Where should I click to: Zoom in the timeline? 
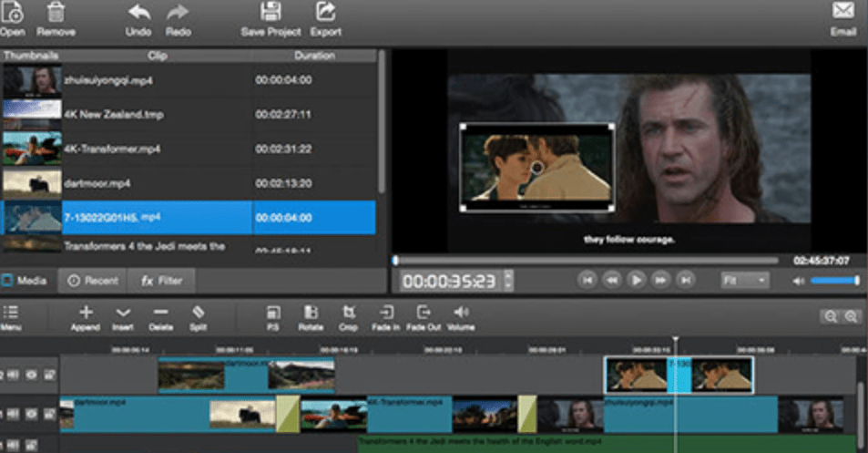[851, 316]
